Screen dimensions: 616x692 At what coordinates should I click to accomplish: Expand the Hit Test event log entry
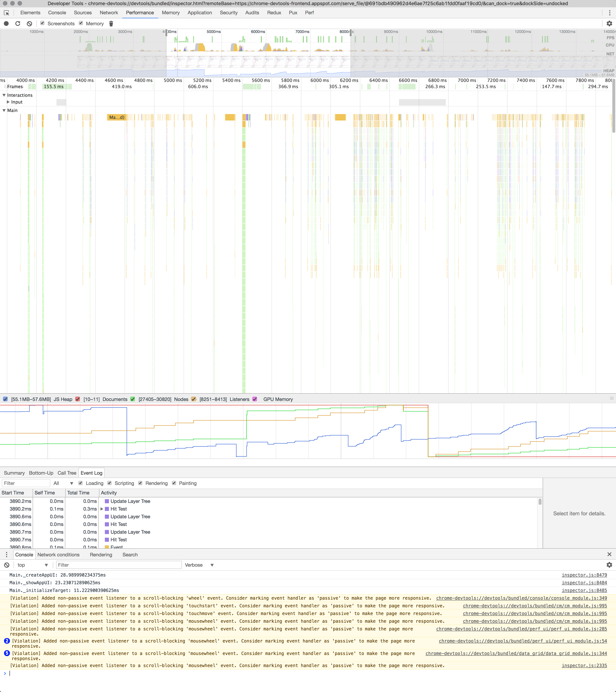pyautogui.click(x=102, y=509)
